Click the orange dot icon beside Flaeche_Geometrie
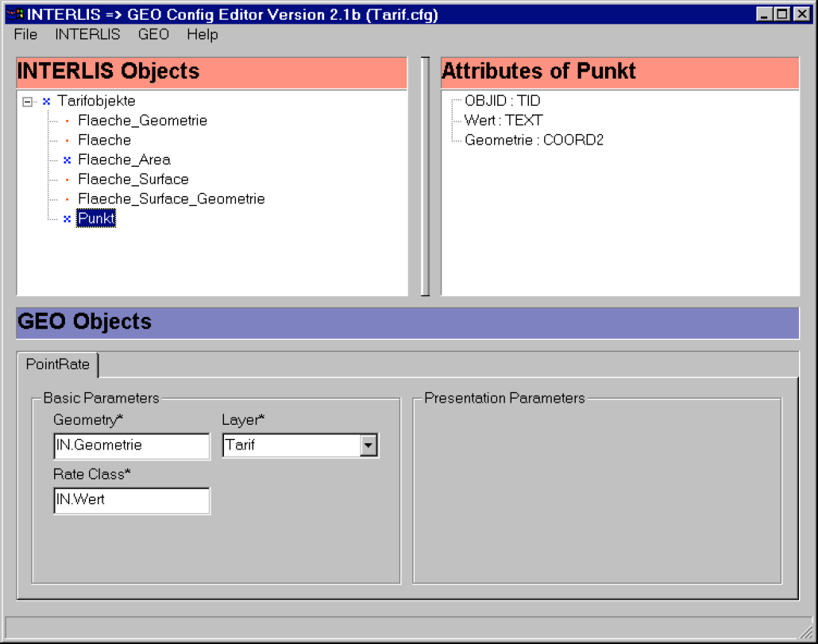The width and height of the screenshot is (818, 644). tap(67, 121)
